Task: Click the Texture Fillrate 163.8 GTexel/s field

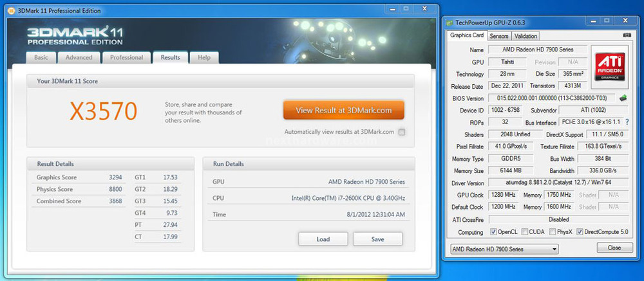Action: tap(603, 147)
